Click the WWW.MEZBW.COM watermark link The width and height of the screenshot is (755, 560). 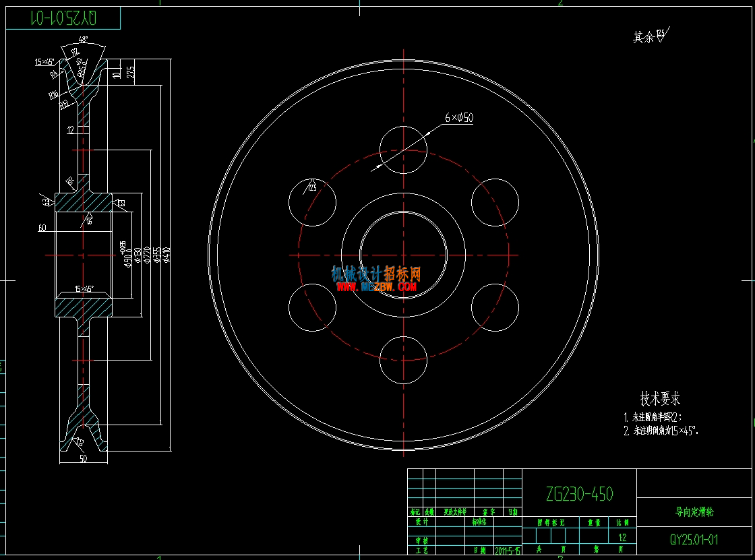click(x=376, y=287)
